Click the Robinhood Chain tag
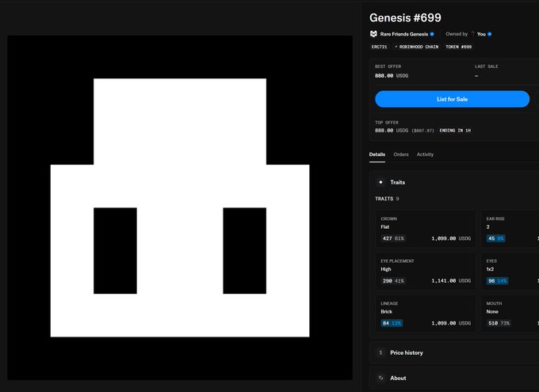Viewport: 539px width, 392px height. click(x=417, y=47)
